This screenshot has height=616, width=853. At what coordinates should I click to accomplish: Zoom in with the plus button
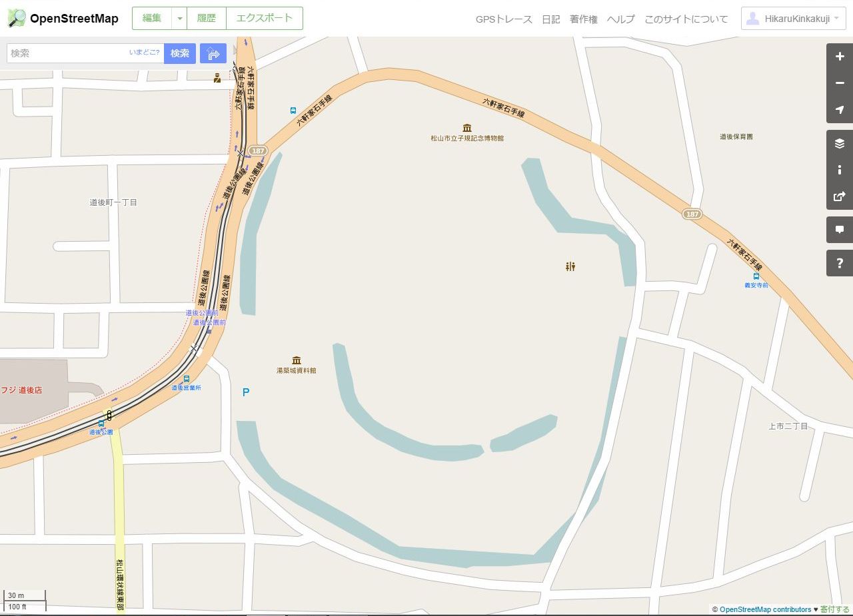(840, 57)
